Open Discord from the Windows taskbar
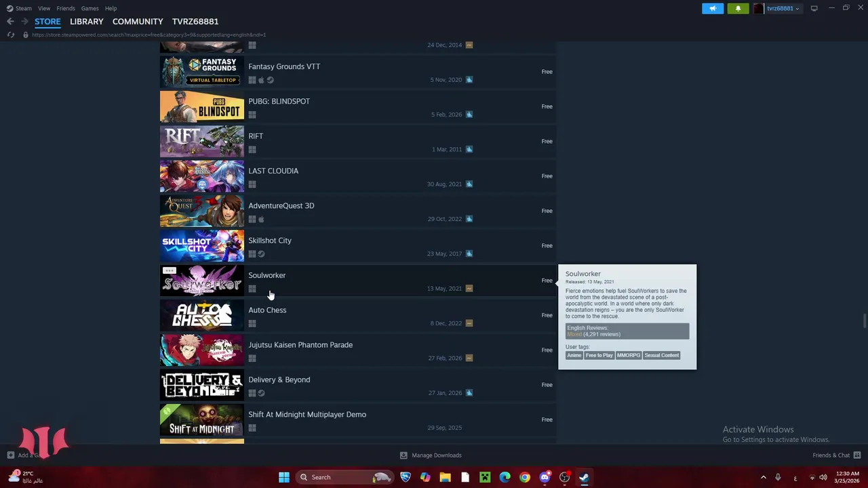Image resolution: width=868 pixels, height=488 pixels. 545,477
